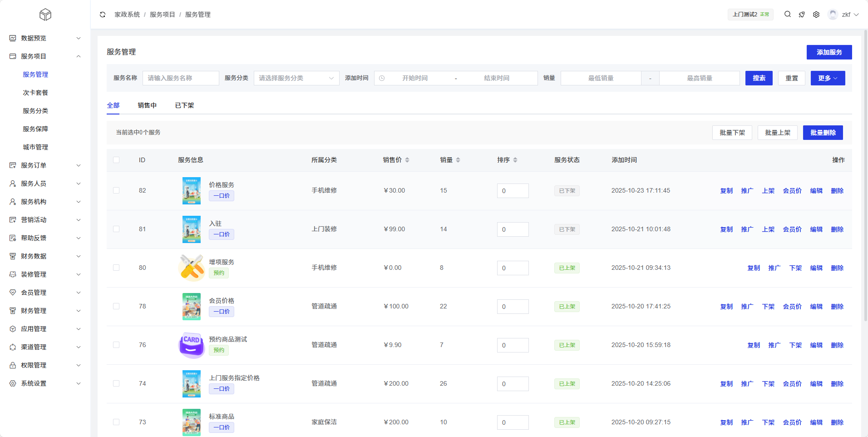Image resolution: width=868 pixels, height=437 pixels.
Task: Click the refresh icon beside the breadcrumb
Action: point(103,15)
